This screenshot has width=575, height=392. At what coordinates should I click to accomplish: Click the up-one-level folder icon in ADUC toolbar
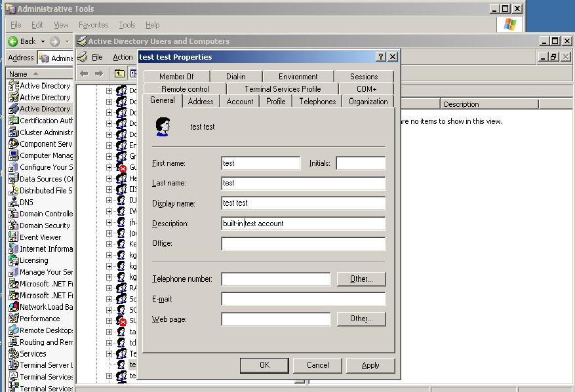[119, 73]
